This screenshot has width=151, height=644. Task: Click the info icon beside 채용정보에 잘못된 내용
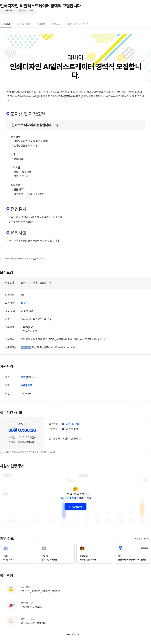pyautogui.click(x=2, y=259)
